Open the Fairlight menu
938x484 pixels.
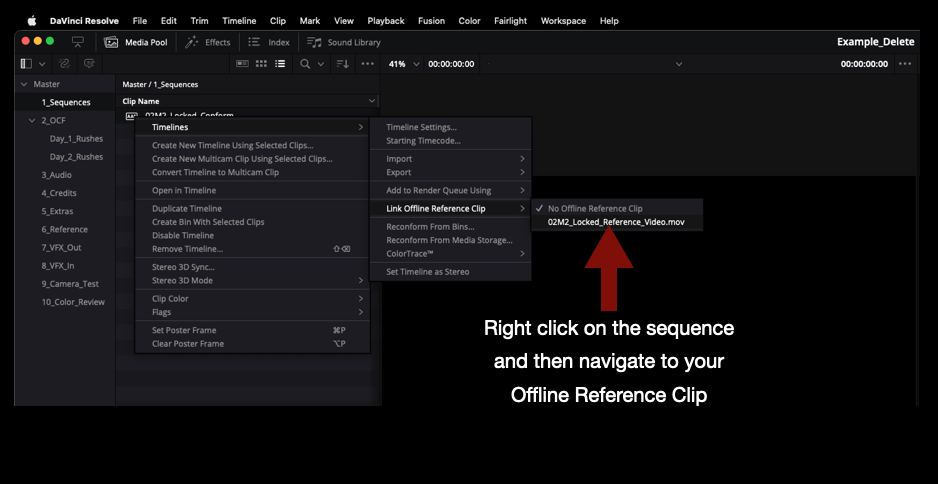[510, 20]
